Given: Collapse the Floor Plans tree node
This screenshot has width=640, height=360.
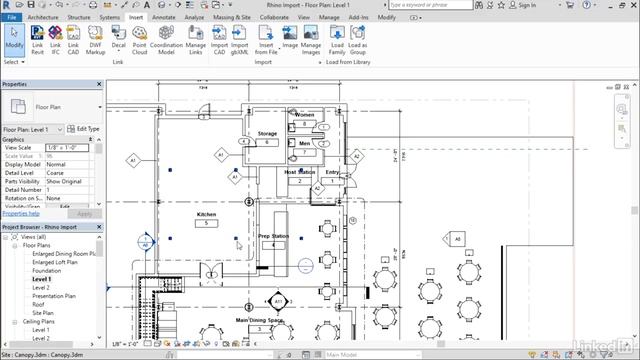Looking at the screenshot, I should 15,245.
